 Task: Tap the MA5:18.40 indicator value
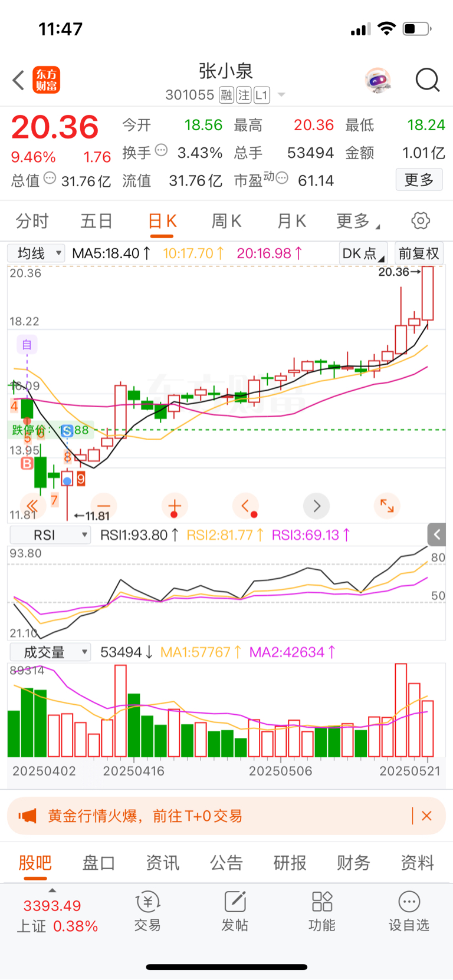(x=111, y=253)
